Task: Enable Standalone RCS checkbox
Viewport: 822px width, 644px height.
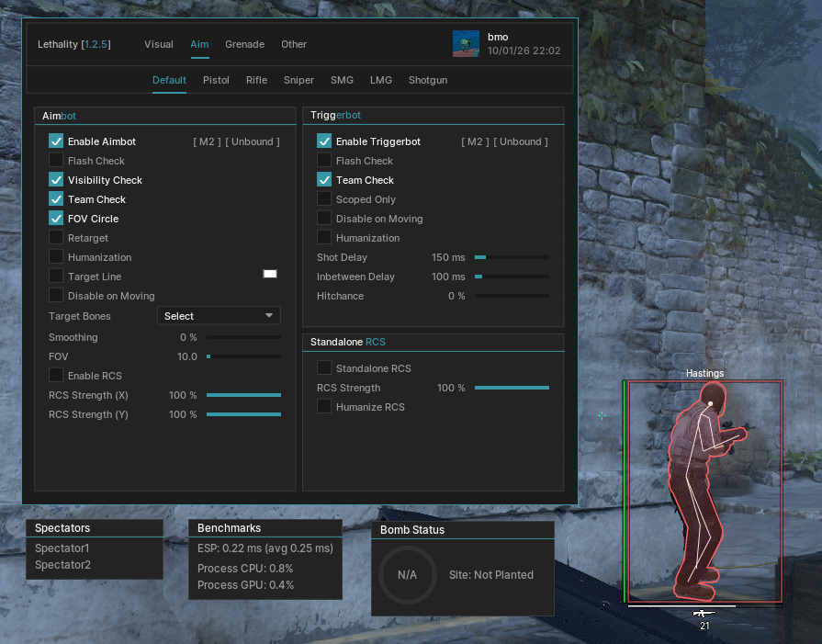Action: tap(324, 368)
